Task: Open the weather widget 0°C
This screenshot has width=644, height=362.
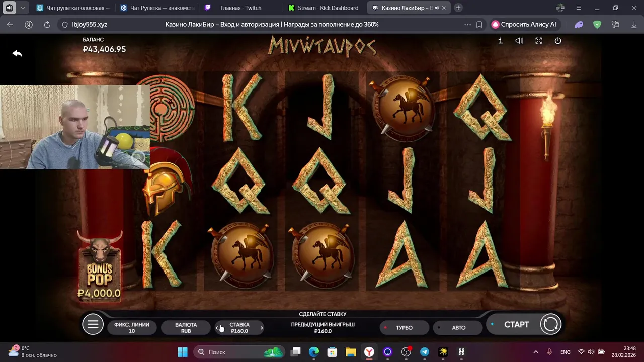Action: coord(33,352)
